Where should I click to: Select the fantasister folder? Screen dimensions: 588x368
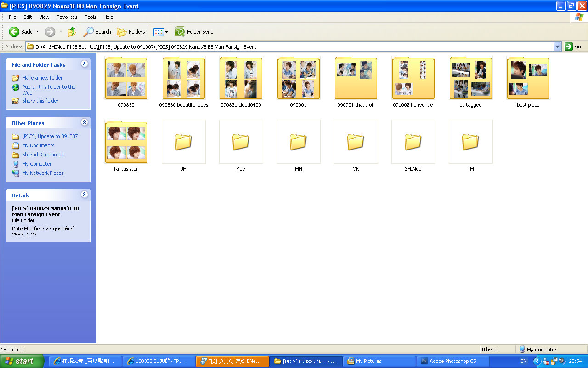point(126,142)
